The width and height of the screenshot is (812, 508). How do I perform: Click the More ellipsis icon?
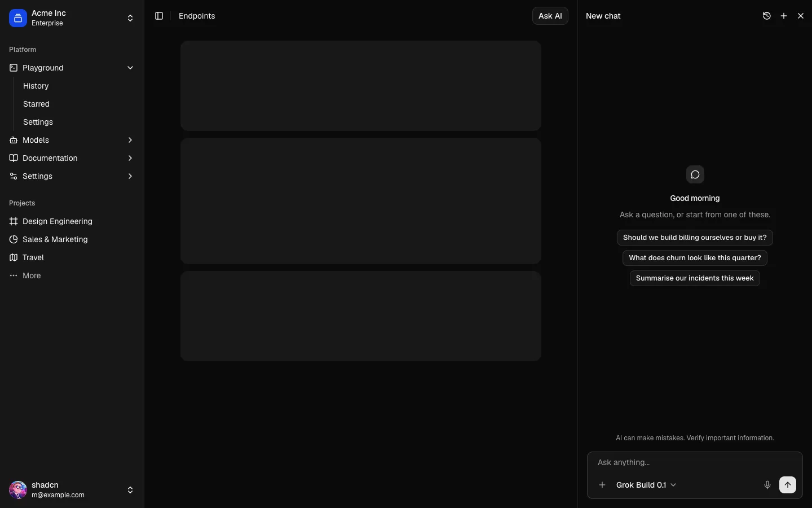14,275
